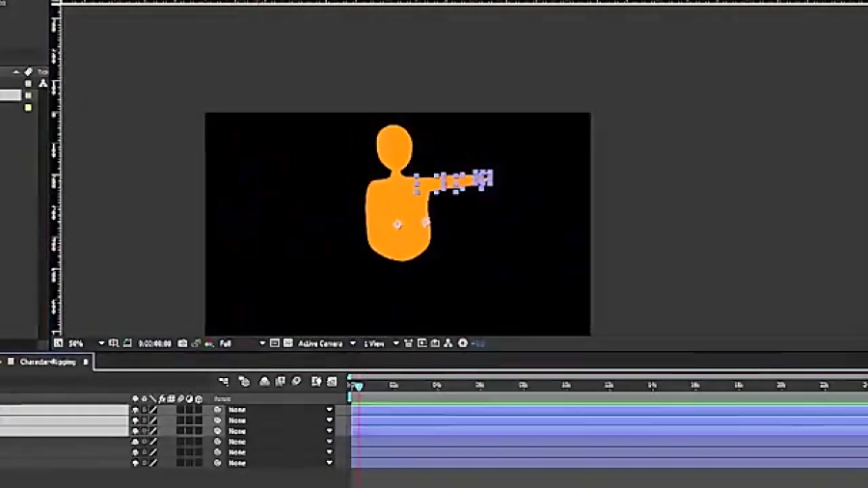
Task: Click the yellow label swatch in project panel
Action: pos(28,108)
